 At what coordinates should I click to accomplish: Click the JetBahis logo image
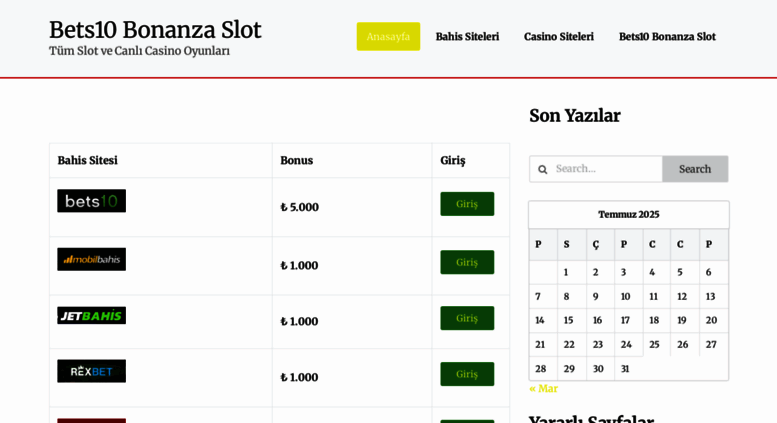pos(91,316)
